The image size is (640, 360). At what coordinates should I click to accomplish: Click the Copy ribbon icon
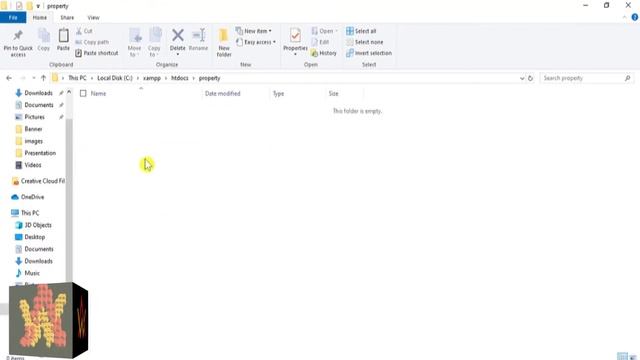(x=44, y=36)
